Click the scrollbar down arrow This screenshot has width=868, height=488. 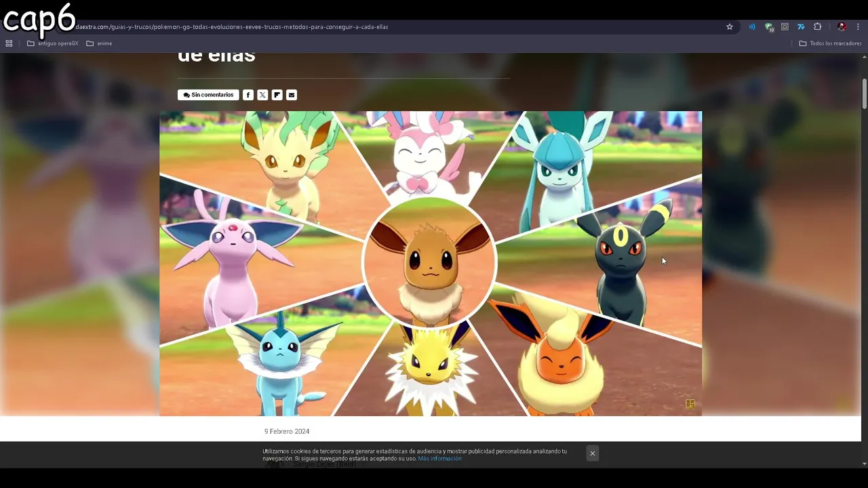pos(865,464)
